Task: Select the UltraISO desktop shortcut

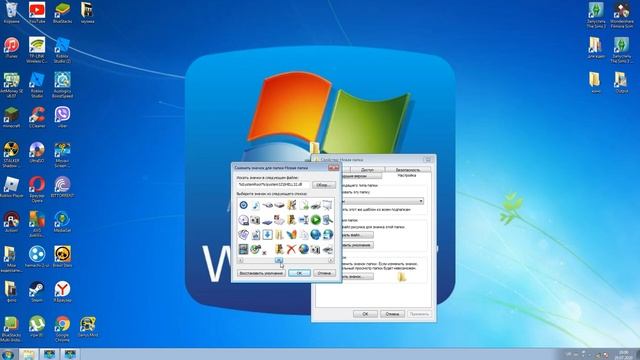Action: (37, 153)
